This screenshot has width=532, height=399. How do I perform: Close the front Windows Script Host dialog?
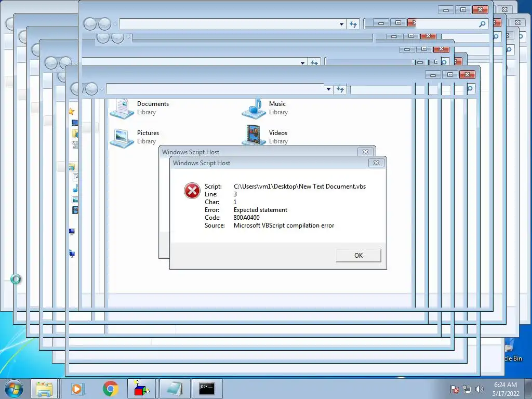coord(376,163)
